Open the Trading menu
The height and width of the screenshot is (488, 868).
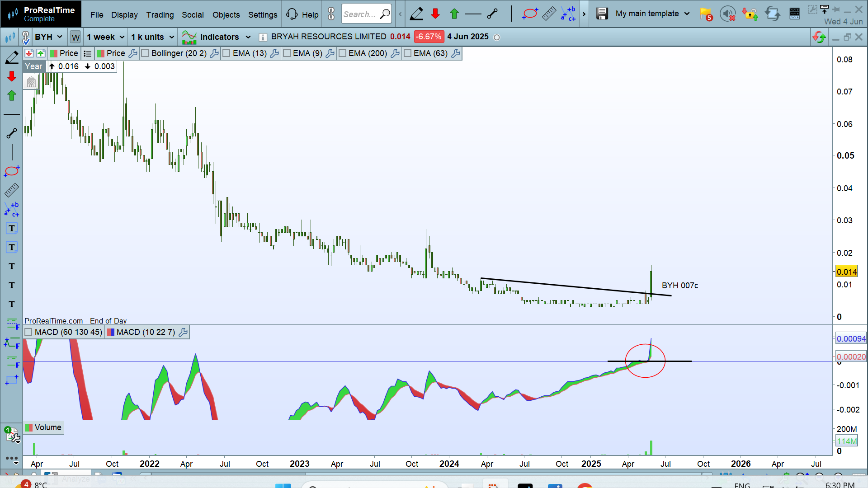[160, 14]
